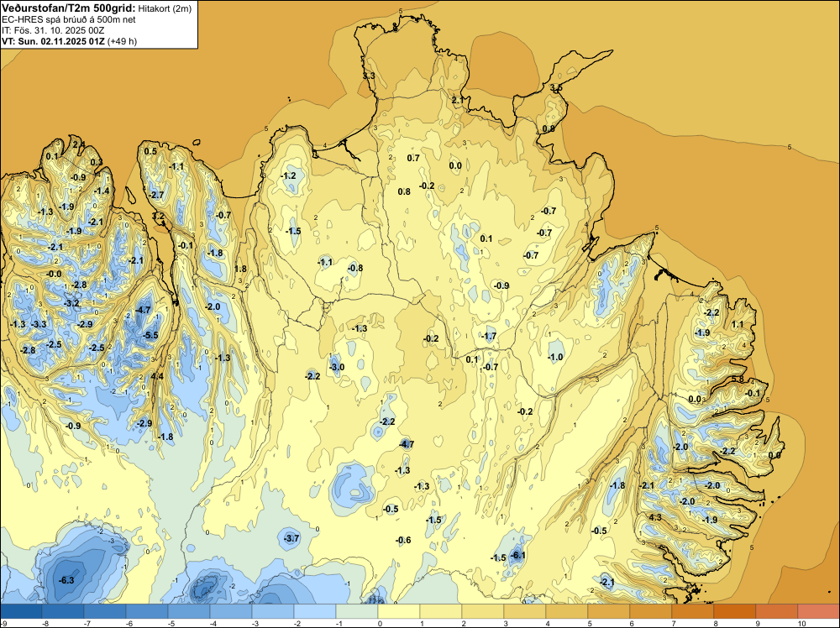Click the '-6.1' temperature value on the map
This screenshot has height=628, width=840.
click(x=518, y=555)
